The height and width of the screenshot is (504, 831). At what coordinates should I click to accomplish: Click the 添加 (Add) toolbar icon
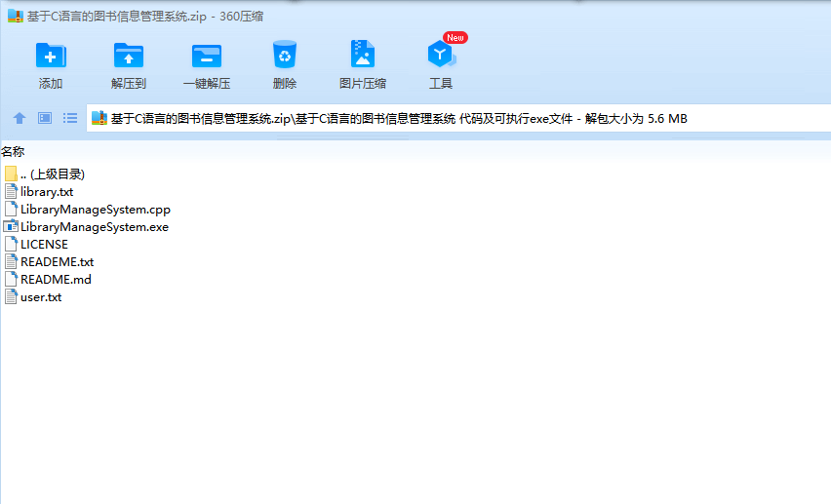pos(51,56)
